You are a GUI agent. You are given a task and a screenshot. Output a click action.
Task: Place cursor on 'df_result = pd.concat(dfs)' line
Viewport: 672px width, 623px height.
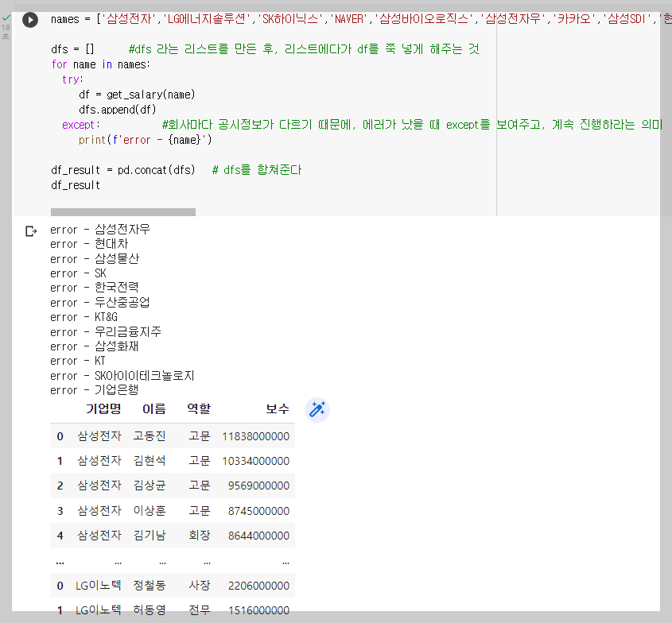click(123, 170)
